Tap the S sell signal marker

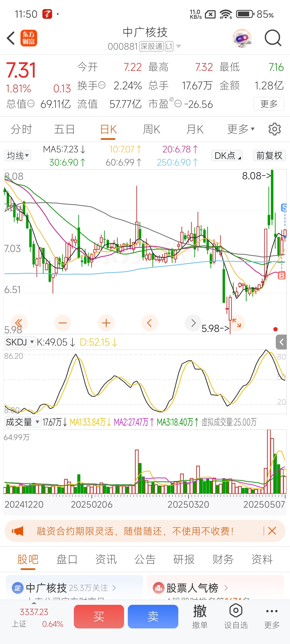284,207
